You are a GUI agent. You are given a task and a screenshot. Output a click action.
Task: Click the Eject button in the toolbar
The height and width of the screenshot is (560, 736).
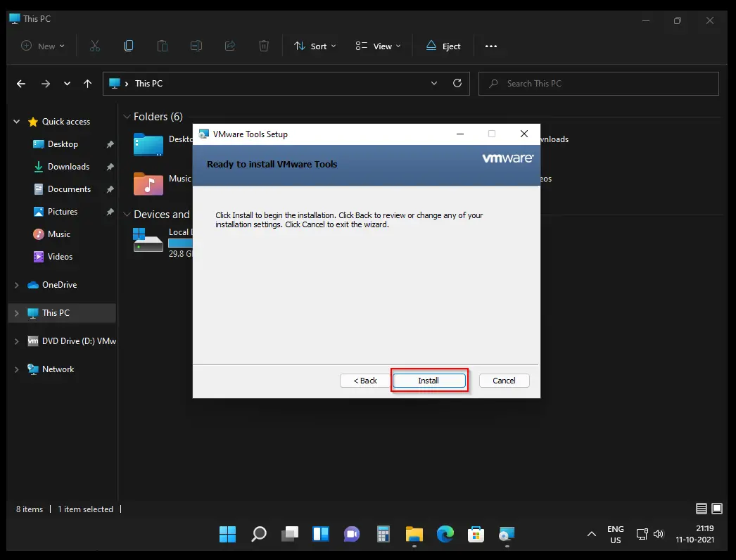(x=443, y=46)
